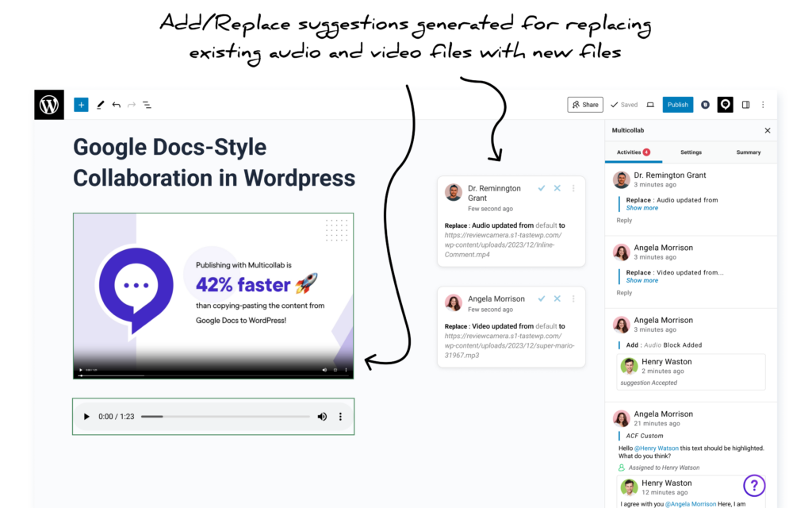Reject Angela Morrison's video suggestion
Screen dimensions: 812x508
557,298
